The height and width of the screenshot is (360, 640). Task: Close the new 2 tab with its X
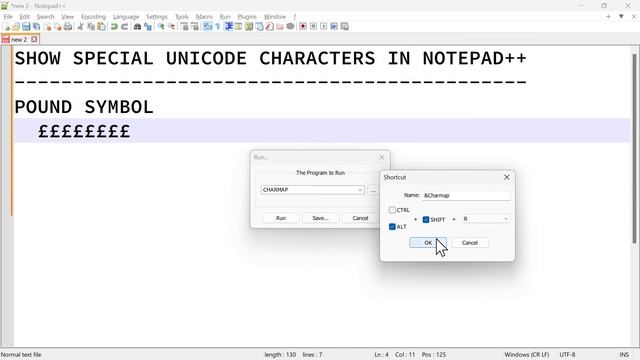[x=34, y=39]
